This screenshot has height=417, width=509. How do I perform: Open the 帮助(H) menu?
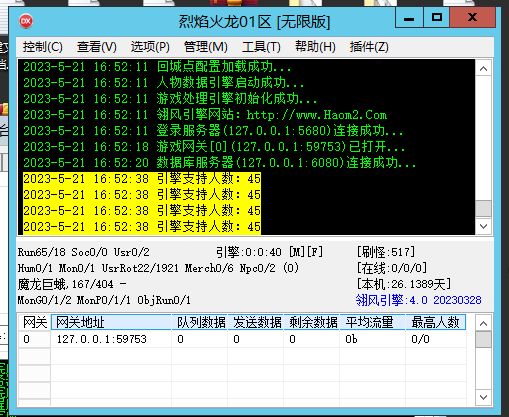(x=315, y=47)
